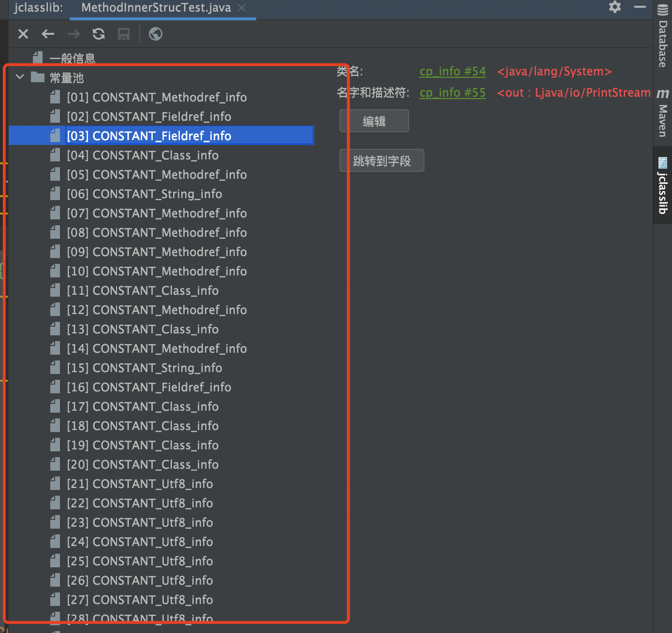Select [09] CONSTANT_Methodref_info entry

tap(157, 252)
